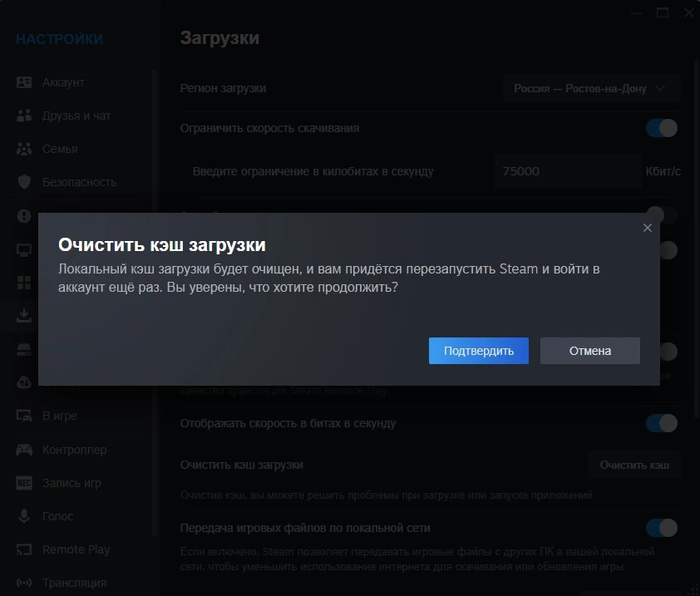The width and height of the screenshot is (700, 596).
Task: Select the Remote Play cast icon
Action: click(x=24, y=549)
